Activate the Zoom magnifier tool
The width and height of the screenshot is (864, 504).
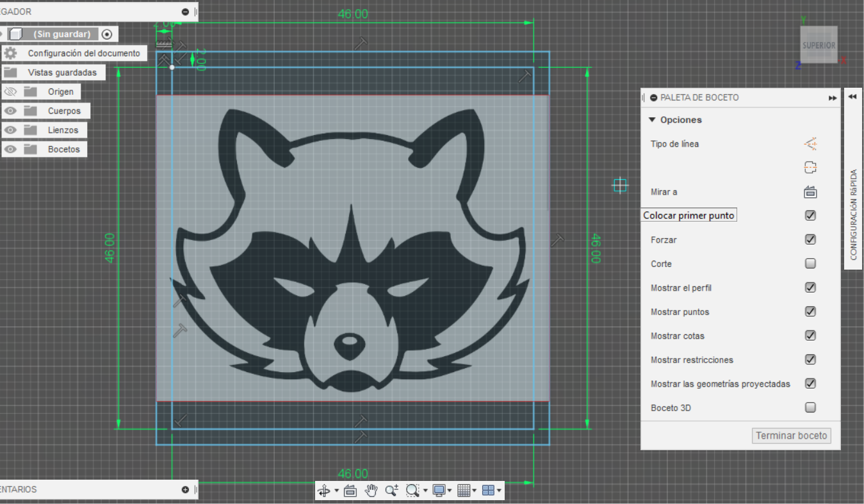(391, 491)
